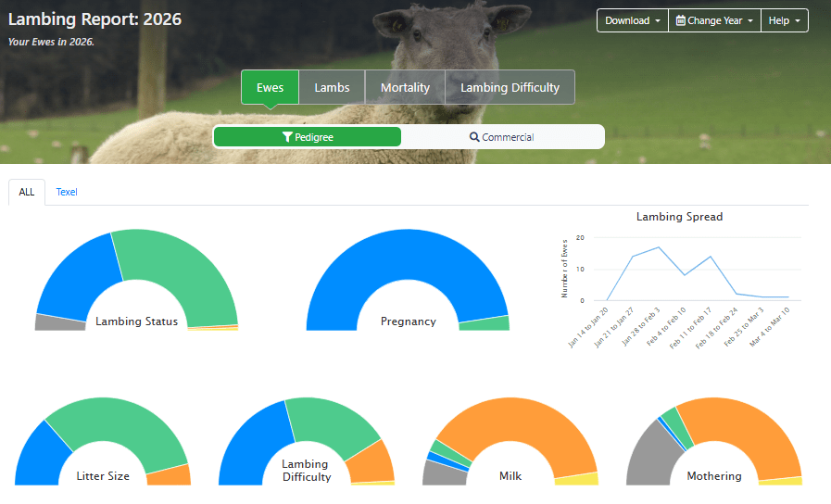This screenshot has height=504, width=831.
Task: Click the magnifier icon beside Commercial
Action: click(x=474, y=137)
